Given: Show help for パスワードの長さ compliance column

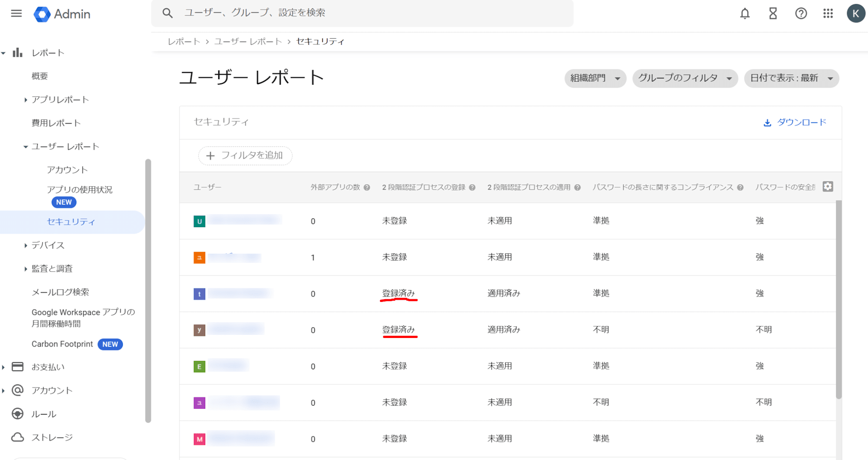Looking at the screenshot, I should point(740,188).
